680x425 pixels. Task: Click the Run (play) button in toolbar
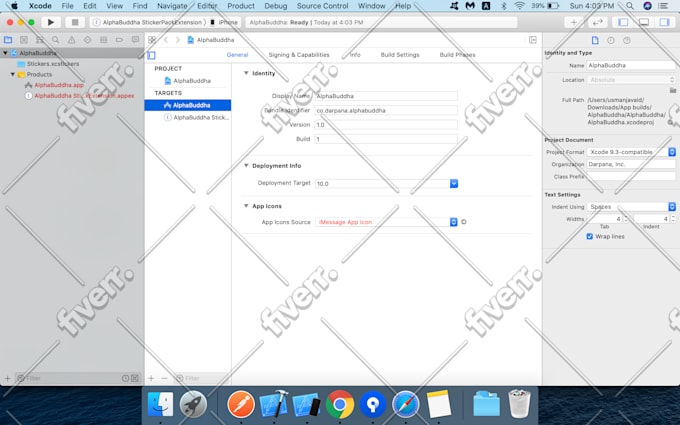tap(51, 22)
